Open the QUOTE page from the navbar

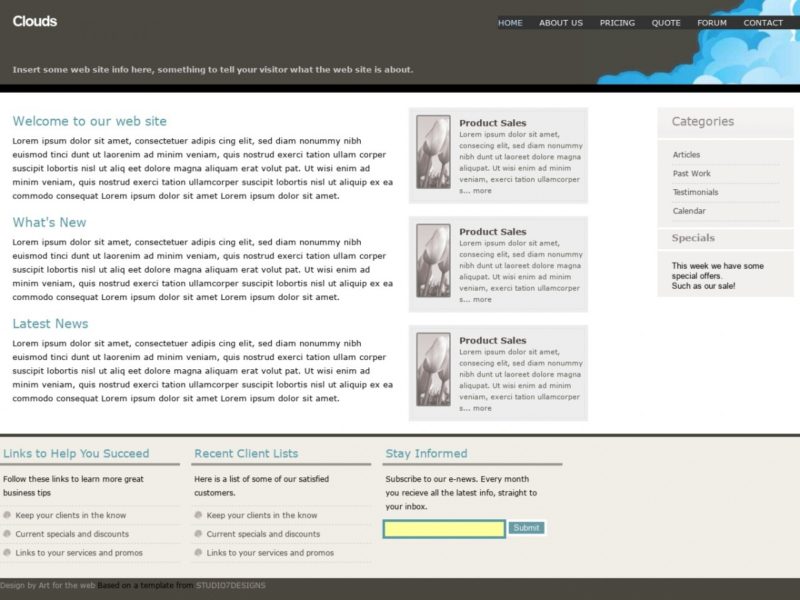665,22
